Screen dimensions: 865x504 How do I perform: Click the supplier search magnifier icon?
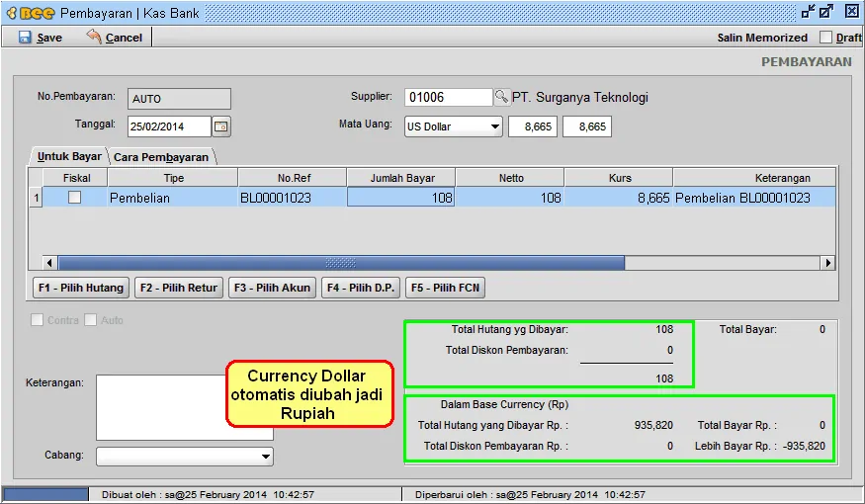point(501,98)
